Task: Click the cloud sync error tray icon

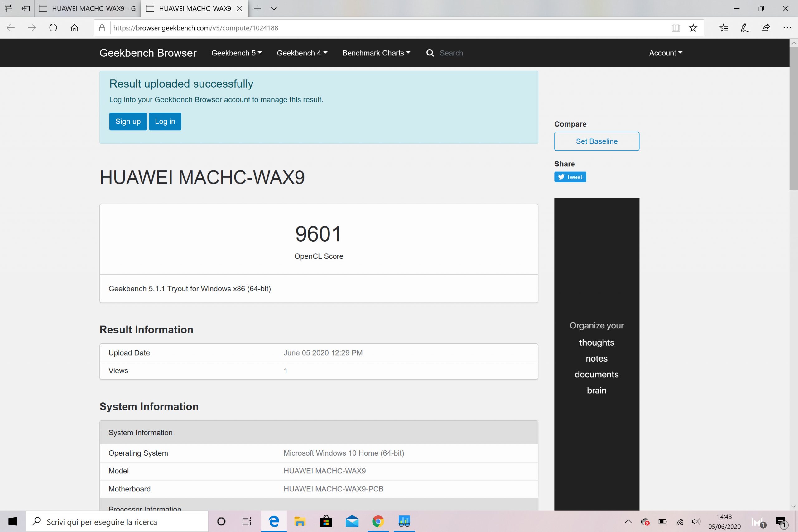Action: coord(645,521)
